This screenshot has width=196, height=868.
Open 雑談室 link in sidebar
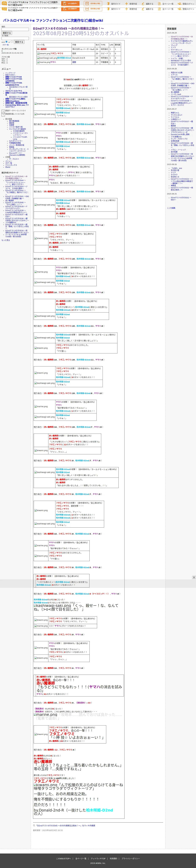(x=11, y=123)
